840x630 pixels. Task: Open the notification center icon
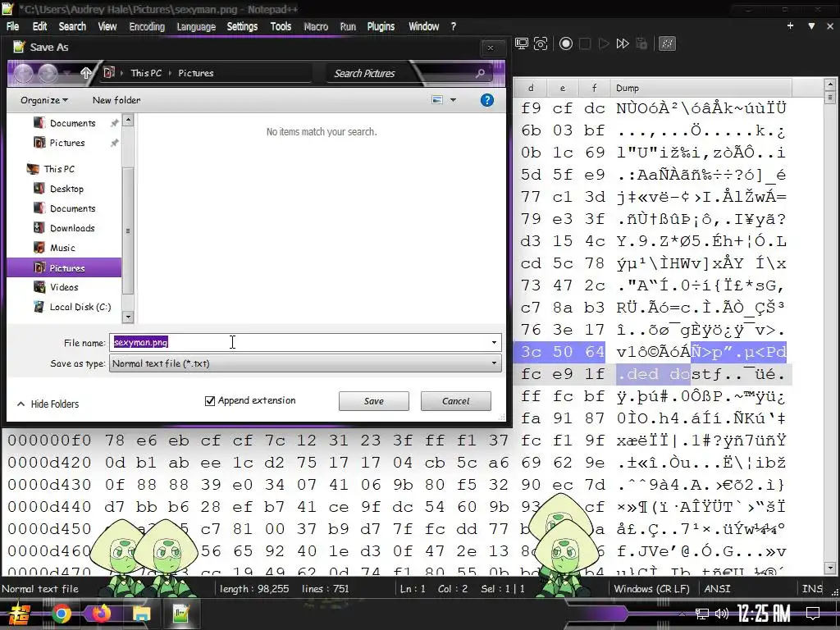813,614
